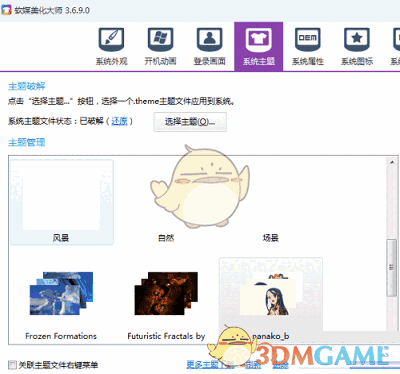Click the 软媒美化大师 app icon in title bar
Viewport: 400px width, 374px height.
pyautogui.click(x=6, y=10)
